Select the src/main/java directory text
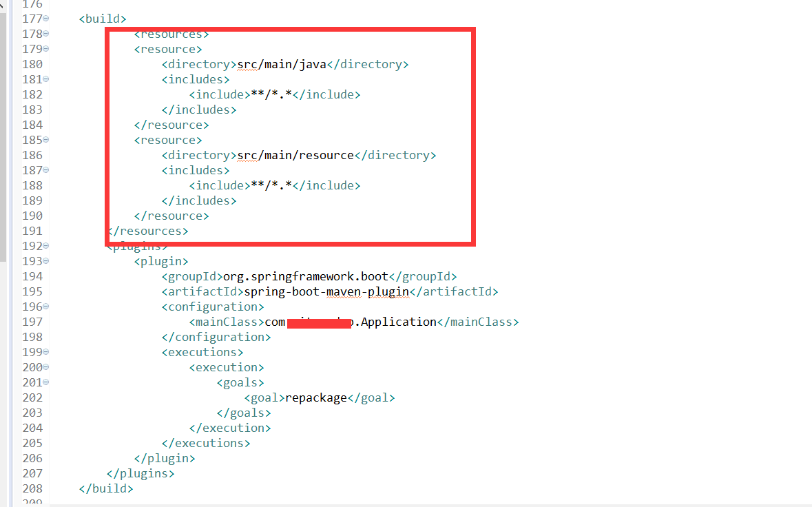The height and width of the screenshot is (507, 812). [282, 63]
